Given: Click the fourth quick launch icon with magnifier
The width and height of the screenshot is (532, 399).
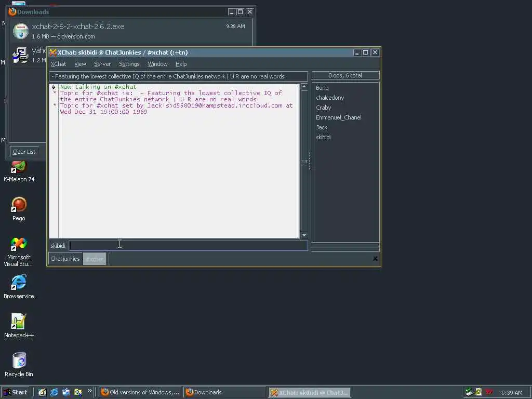Looking at the screenshot, I should click(x=78, y=392).
